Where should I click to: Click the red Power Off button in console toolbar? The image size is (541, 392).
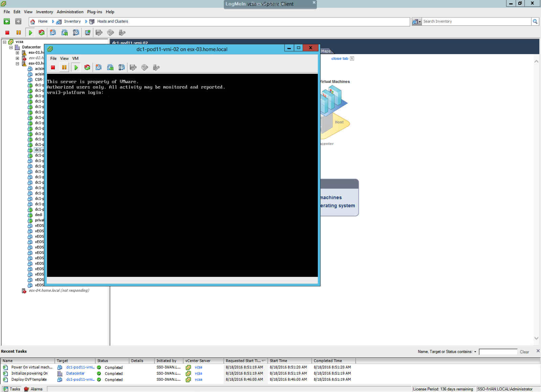[53, 68]
